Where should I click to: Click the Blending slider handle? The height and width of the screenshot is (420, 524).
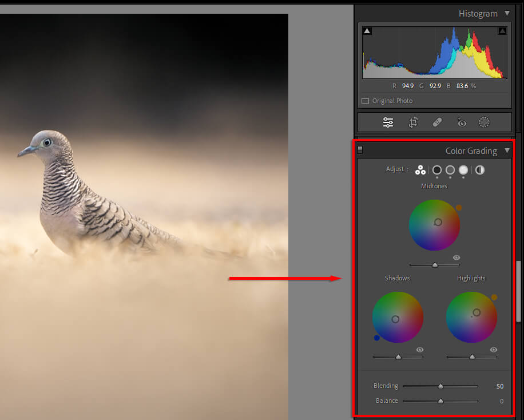(x=440, y=386)
